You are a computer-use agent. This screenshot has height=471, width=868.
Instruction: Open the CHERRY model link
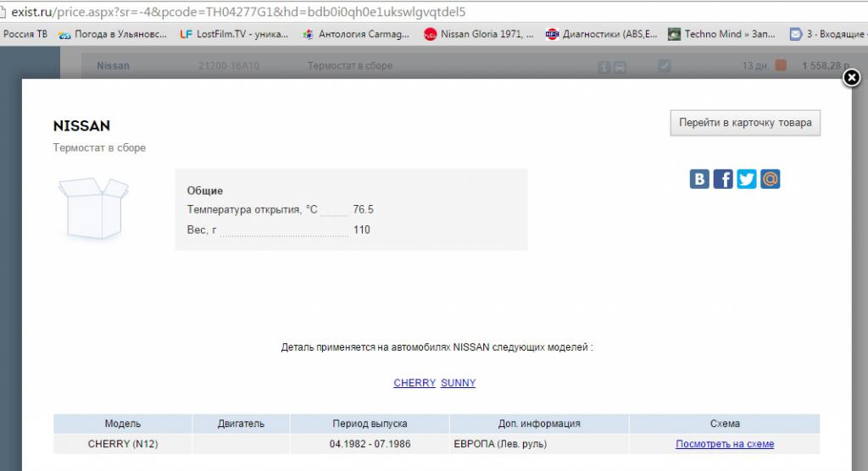coord(415,382)
